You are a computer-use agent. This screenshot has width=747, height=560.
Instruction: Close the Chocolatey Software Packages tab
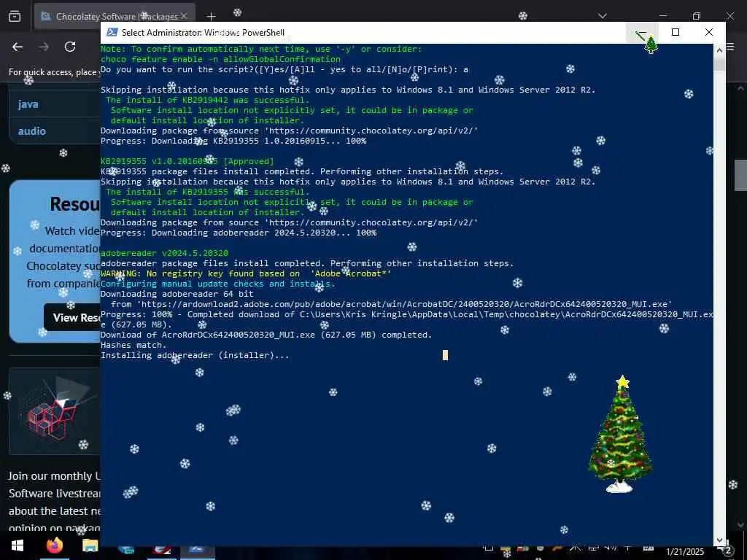pyautogui.click(x=184, y=16)
